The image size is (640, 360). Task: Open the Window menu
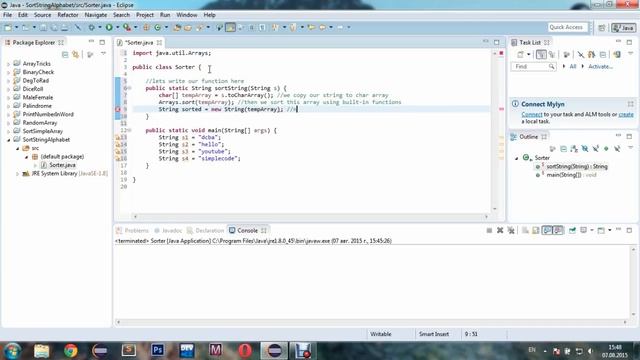pos(187,15)
